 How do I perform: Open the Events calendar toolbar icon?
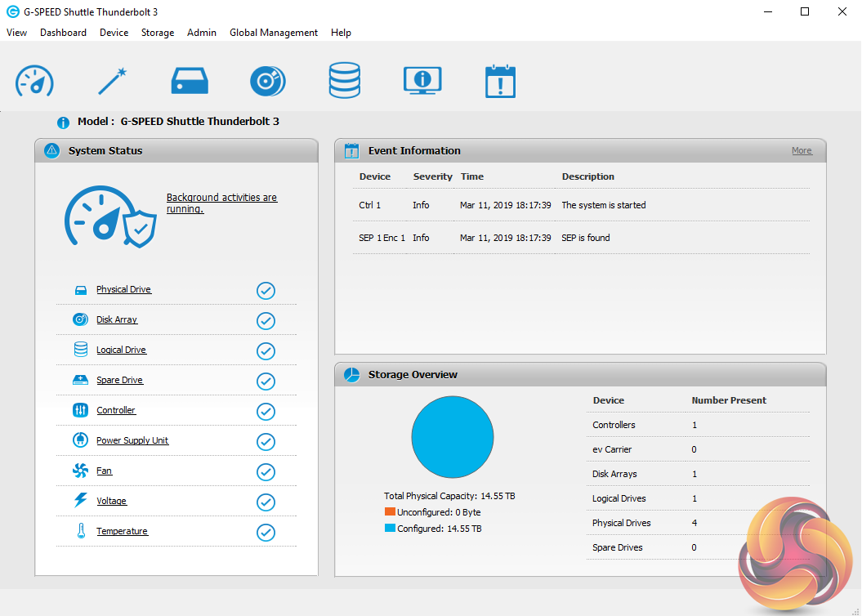click(x=500, y=81)
